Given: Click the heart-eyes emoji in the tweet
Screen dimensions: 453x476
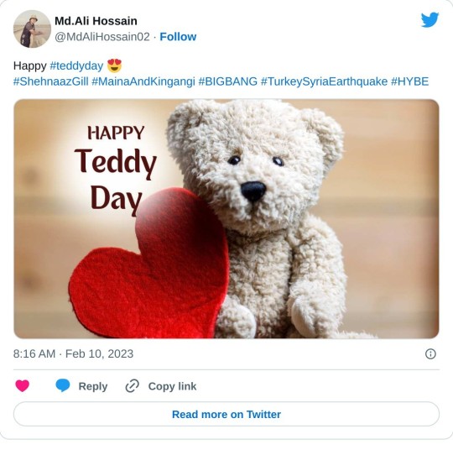Looking at the screenshot, I should [x=114, y=65].
